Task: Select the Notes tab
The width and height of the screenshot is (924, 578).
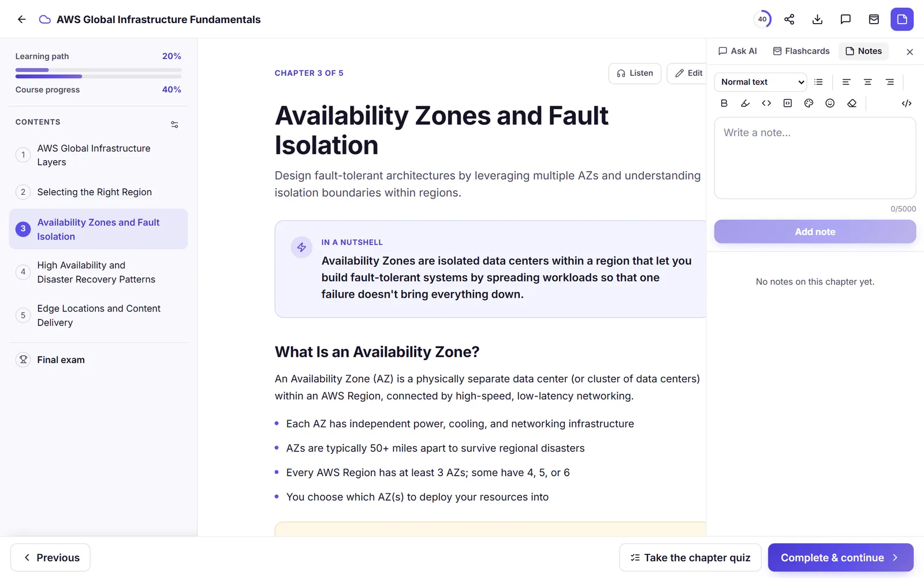Action: (x=863, y=51)
